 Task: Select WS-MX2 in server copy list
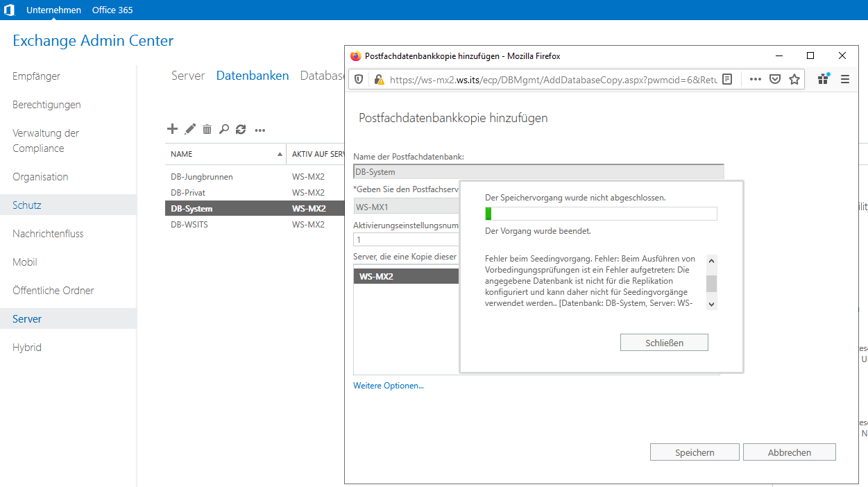(407, 277)
